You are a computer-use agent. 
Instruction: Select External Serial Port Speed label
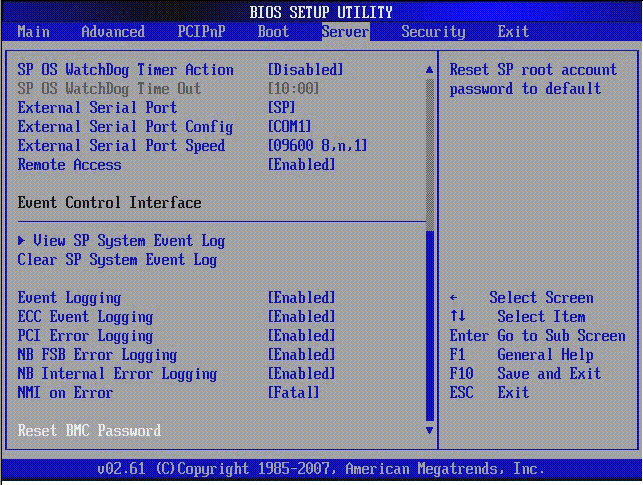(x=121, y=146)
